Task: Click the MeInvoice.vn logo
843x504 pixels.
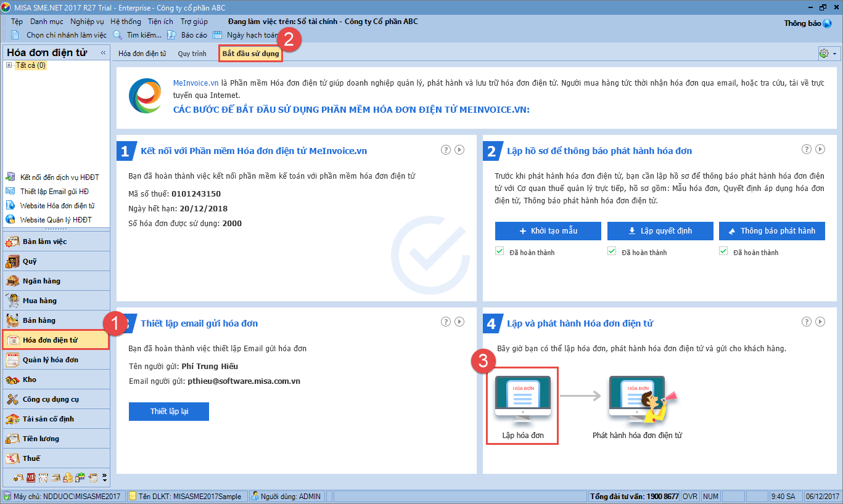Action: [145, 96]
